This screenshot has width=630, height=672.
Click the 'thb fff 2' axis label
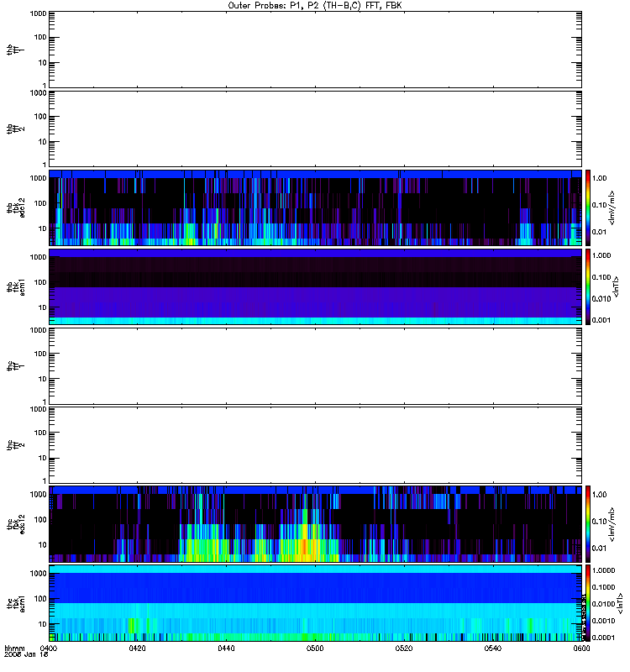click(15, 129)
